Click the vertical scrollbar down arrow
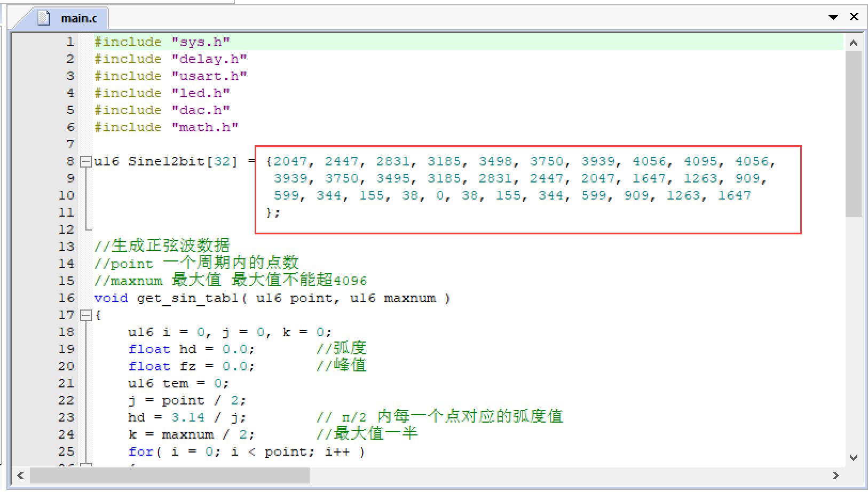This screenshot has height=492, width=868. tap(854, 457)
